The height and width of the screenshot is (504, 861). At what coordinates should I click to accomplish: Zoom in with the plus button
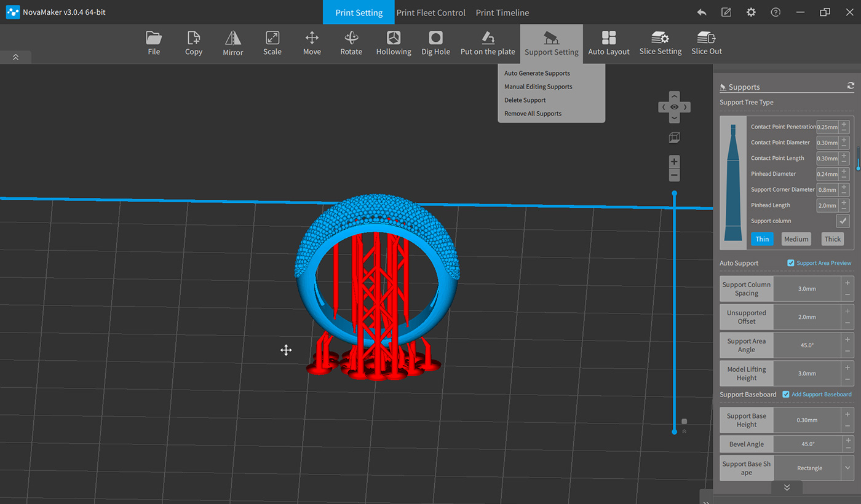(x=674, y=162)
